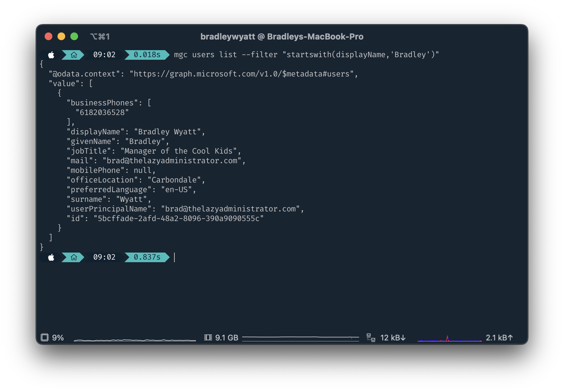Click the home icon in the bottom prompt
This screenshot has width=564, height=392.
tap(74, 257)
